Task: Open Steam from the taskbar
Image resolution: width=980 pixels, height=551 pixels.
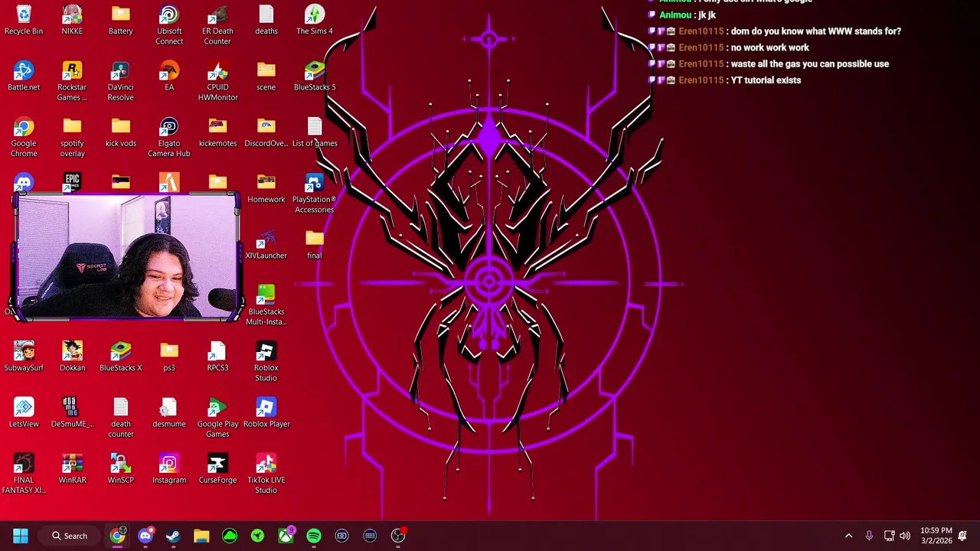Action: 173,536
